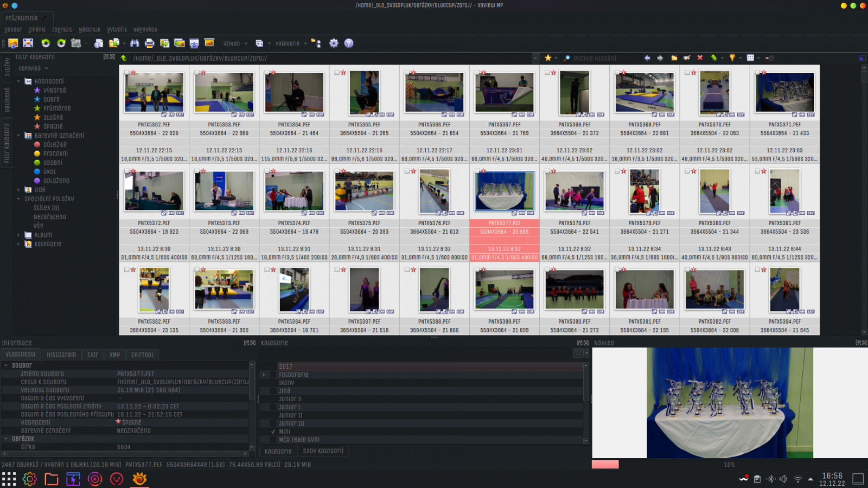
Task: Open help with the question mark icon
Action: [349, 43]
